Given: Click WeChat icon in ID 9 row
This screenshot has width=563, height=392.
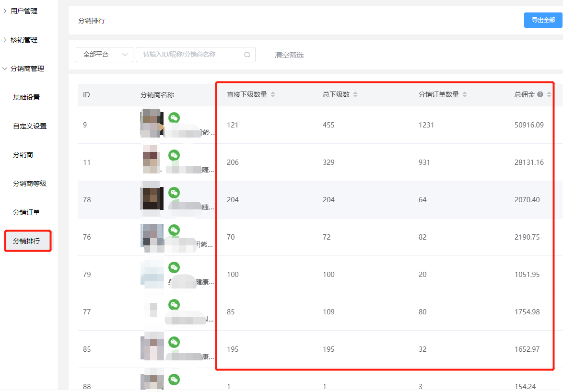Looking at the screenshot, I should [x=174, y=117].
